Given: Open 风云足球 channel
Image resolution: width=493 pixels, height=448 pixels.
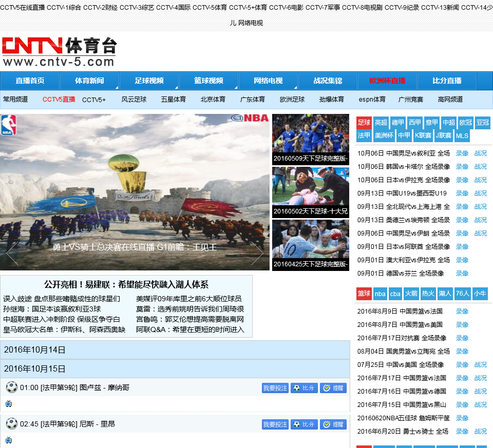Looking at the screenshot, I should (134, 100).
